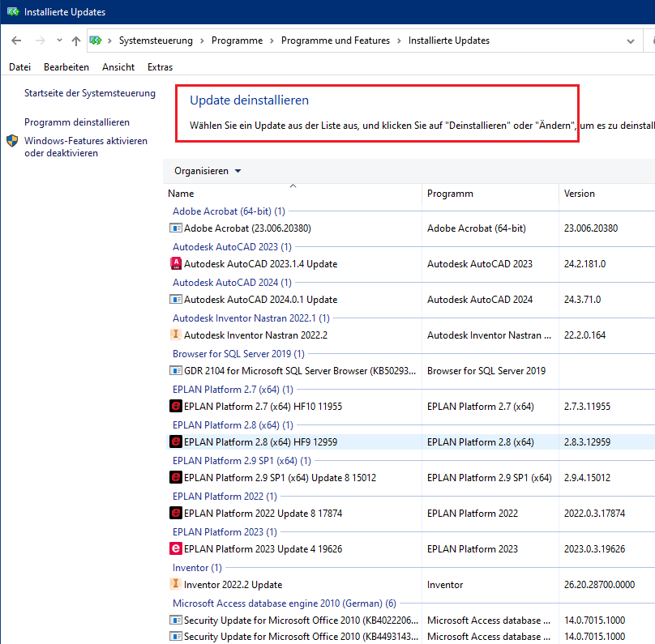Click version 2.9.4.15012 cell
655x644 pixels.
tap(587, 477)
